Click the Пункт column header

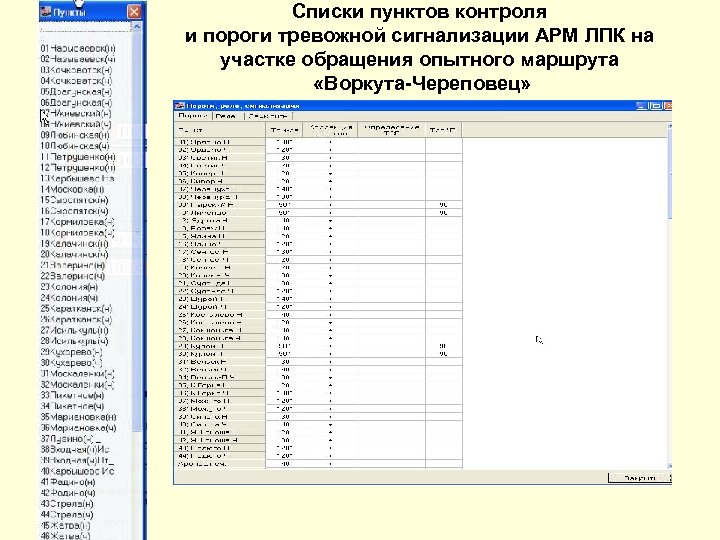(220, 130)
